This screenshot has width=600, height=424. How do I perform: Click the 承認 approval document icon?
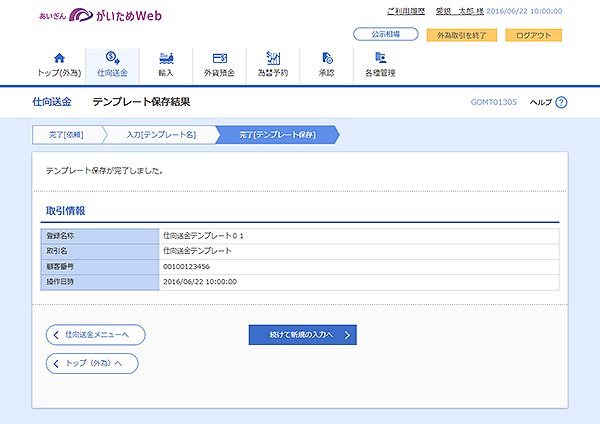point(327,58)
